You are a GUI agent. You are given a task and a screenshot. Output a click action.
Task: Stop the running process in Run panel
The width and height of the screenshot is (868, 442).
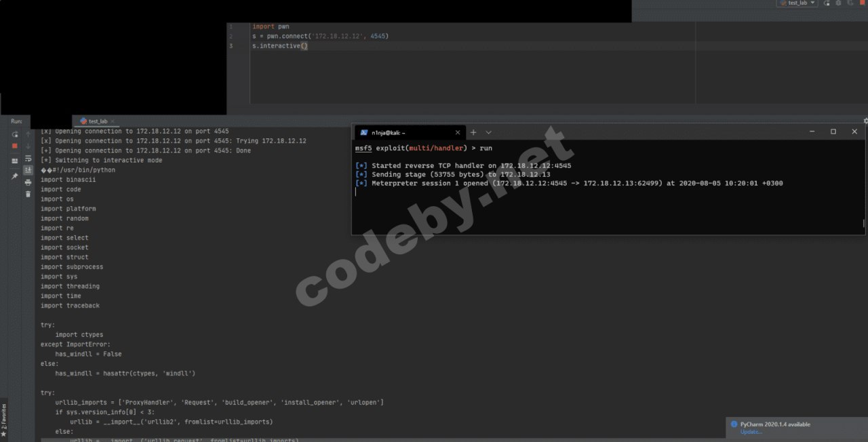tap(15, 146)
